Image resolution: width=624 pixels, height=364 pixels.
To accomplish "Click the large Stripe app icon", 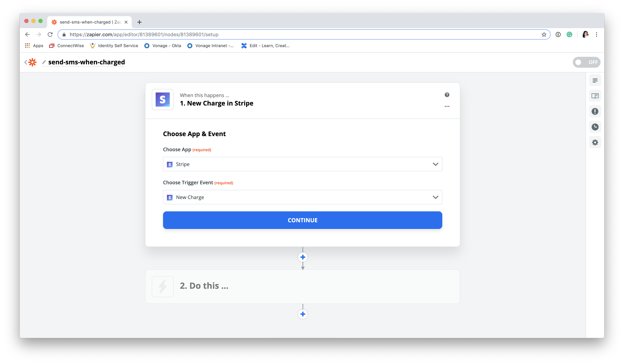I will point(163,99).
